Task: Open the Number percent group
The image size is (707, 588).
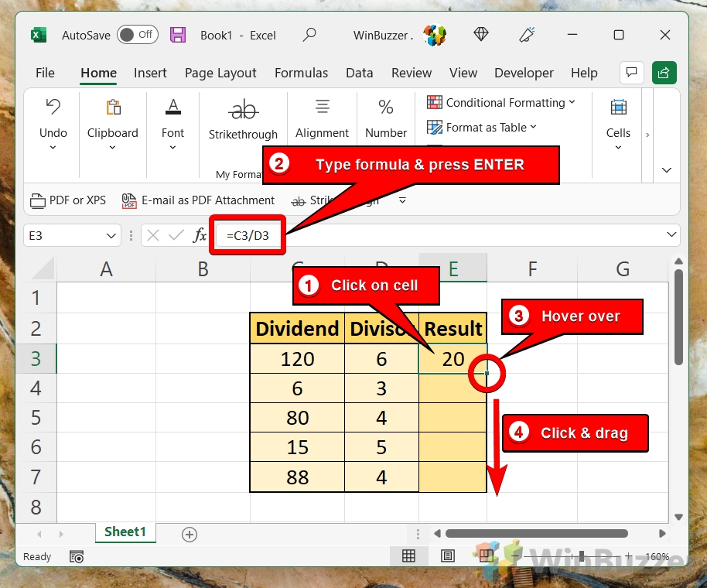Action: coord(386,118)
